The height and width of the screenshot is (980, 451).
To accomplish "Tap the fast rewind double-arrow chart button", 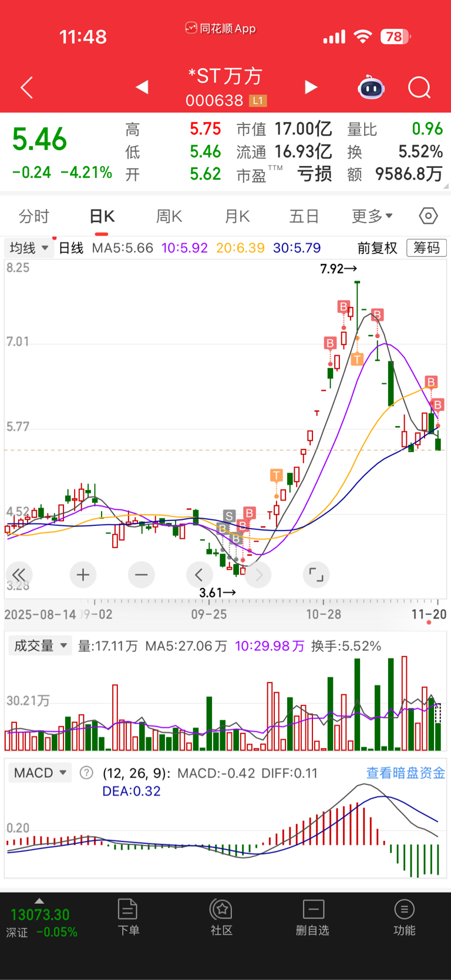I will click(19, 575).
